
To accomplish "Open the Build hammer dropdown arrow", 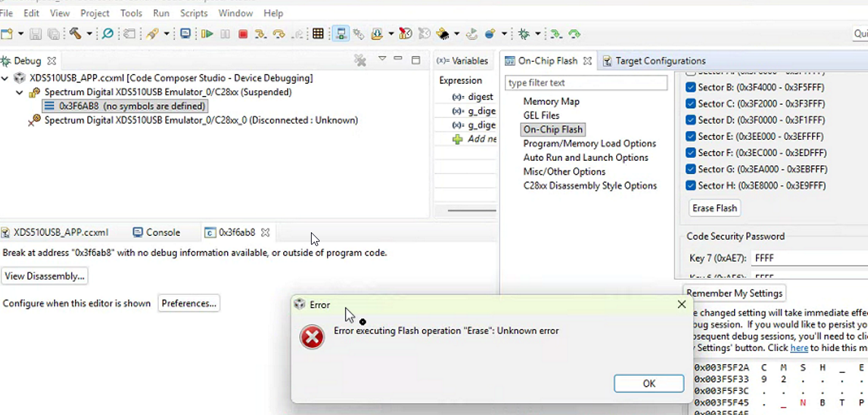I will [x=89, y=34].
